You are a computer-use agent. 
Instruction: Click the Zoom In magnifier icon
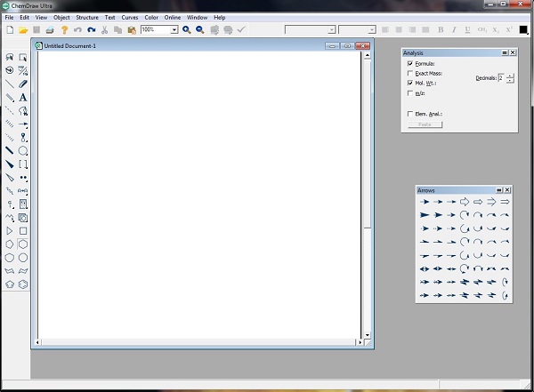click(186, 30)
